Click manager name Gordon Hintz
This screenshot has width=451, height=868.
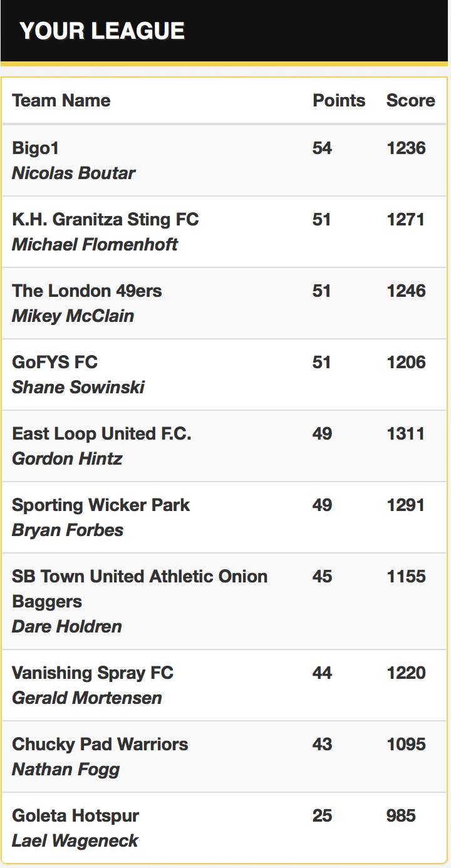(67, 458)
